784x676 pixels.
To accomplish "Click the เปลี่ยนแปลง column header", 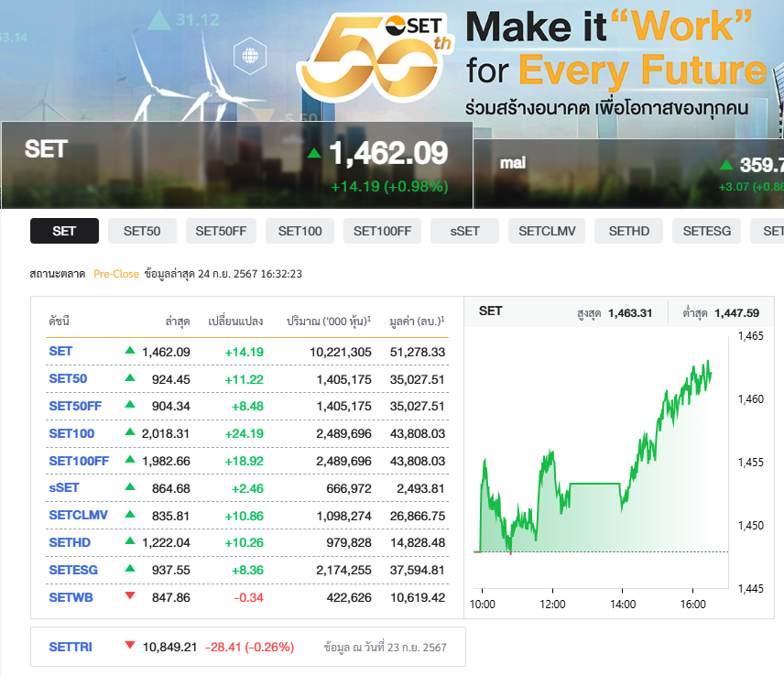I will 235,321.
